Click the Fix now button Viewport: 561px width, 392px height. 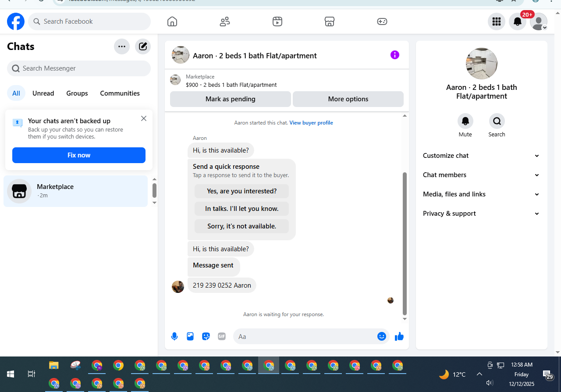pyautogui.click(x=79, y=155)
